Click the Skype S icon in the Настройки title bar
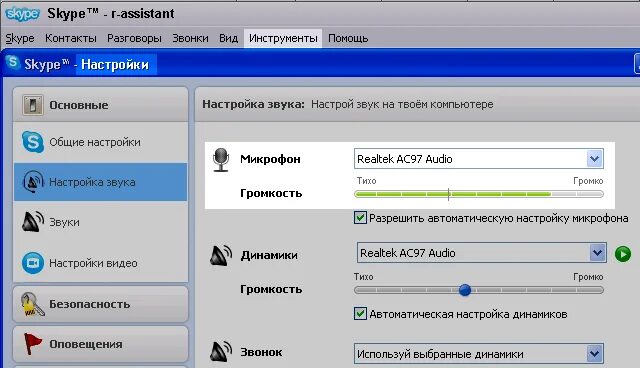Screen dimensions: 640x368 tap(13, 63)
